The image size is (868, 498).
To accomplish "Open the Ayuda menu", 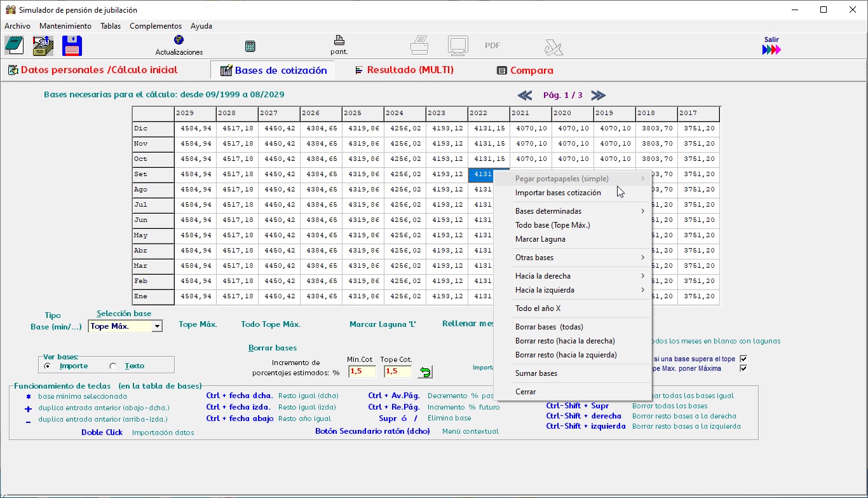I will point(201,26).
